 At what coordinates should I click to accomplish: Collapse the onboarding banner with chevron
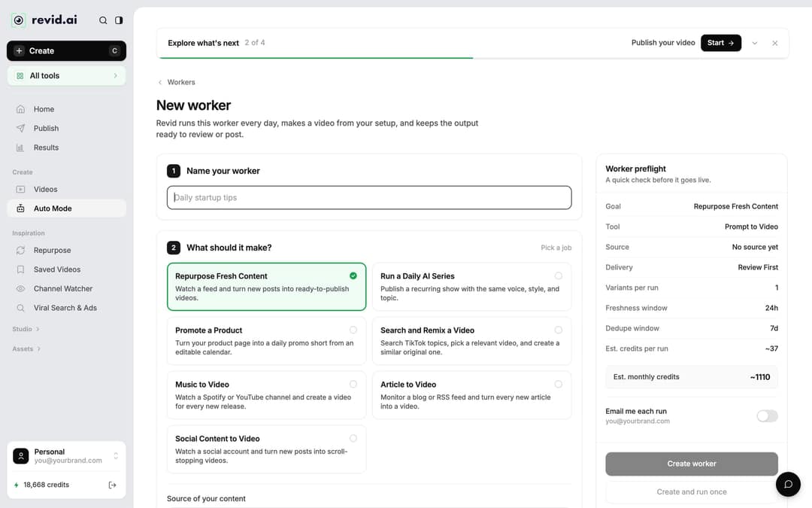click(755, 43)
